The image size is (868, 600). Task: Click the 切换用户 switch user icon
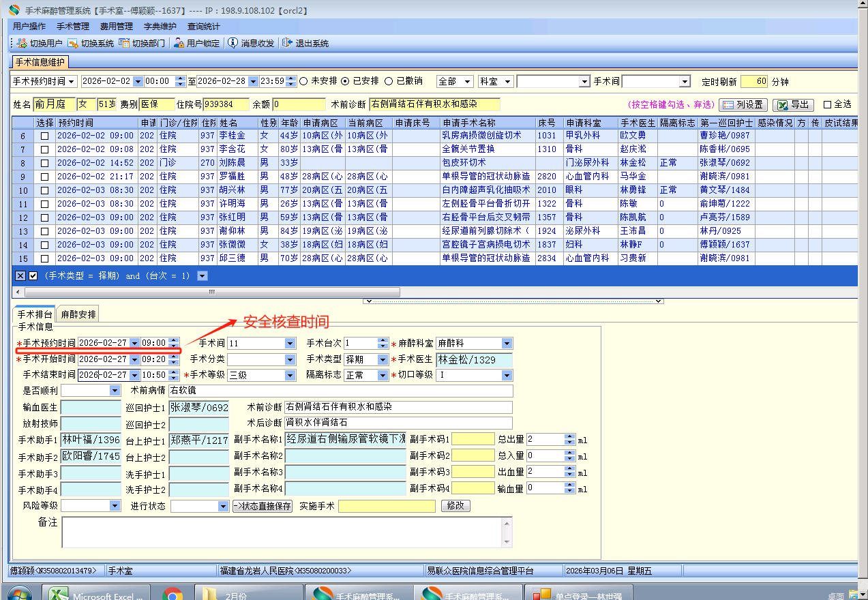click(x=21, y=43)
